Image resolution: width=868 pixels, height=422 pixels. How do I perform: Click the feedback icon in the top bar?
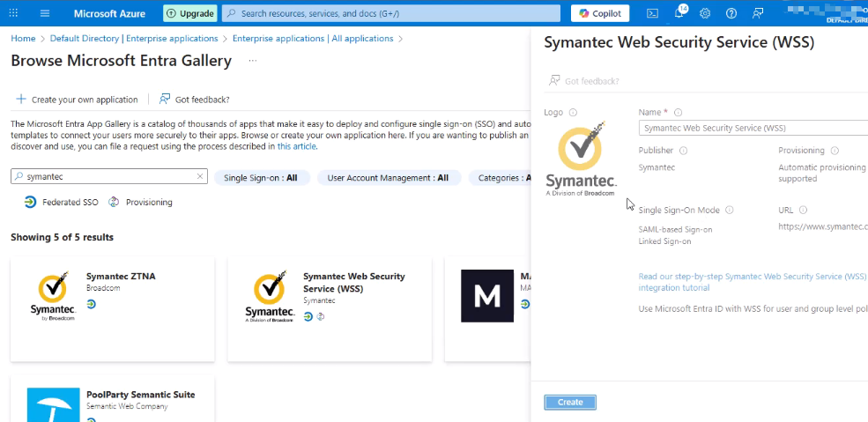[758, 13]
